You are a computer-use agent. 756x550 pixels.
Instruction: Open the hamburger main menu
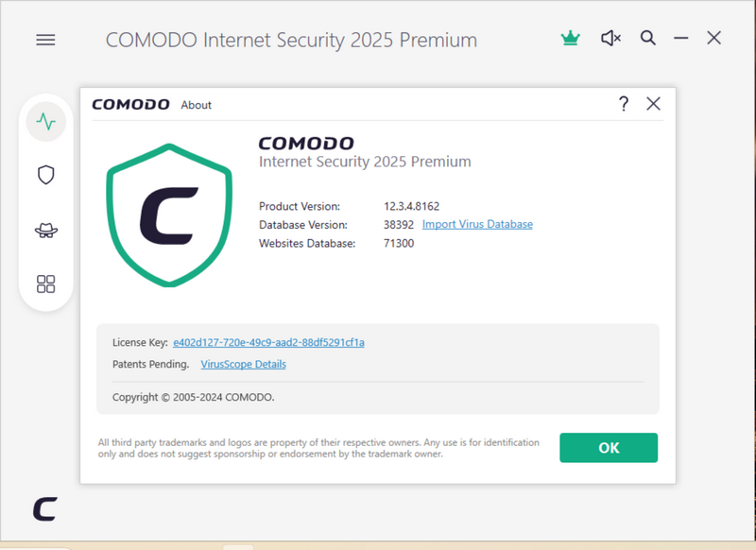tap(45, 40)
